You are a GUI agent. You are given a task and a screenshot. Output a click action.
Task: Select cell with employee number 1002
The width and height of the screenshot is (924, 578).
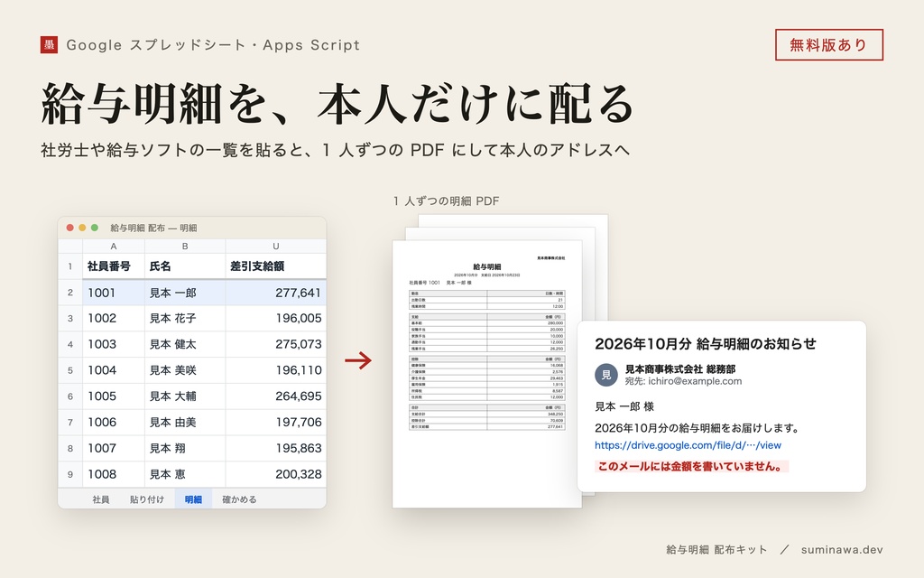pyautogui.click(x=113, y=319)
